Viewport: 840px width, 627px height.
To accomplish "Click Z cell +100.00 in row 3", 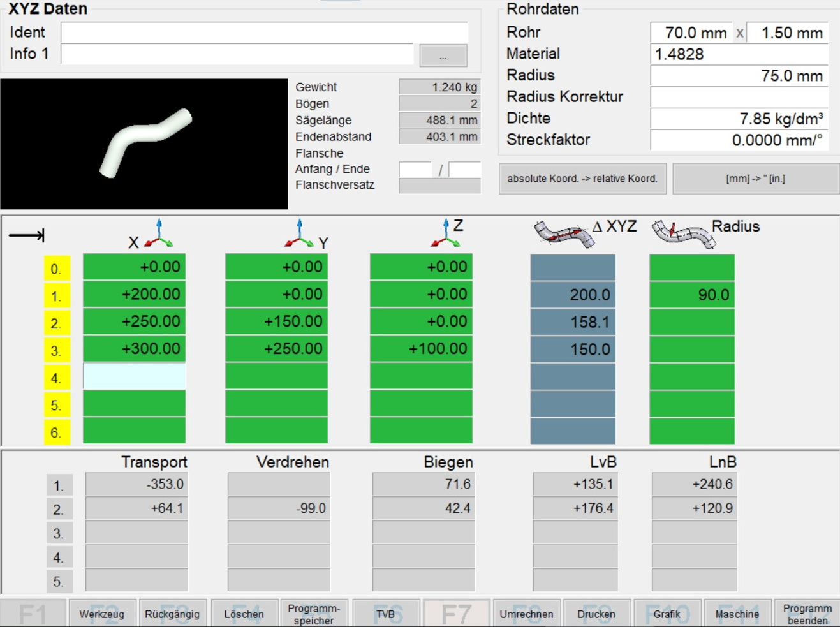I will 421,349.
